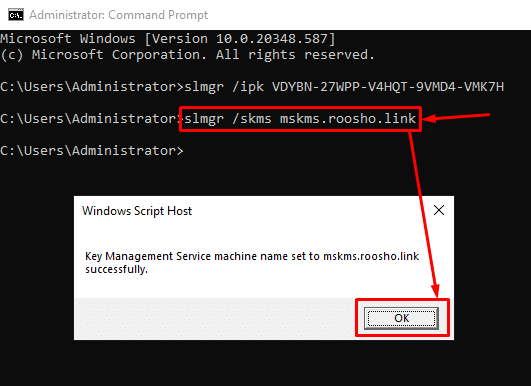Close the Windows Script Host dialog
The width and height of the screenshot is (531, 386).
[x=439, y=210]
